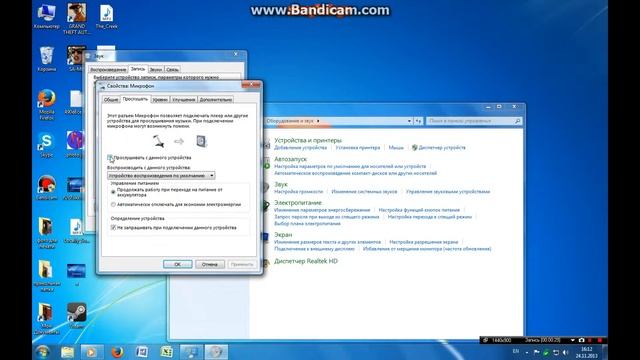Viewport: 640px width, 360px height.
Task: Open the Grand Theft Auto desktop shortcut
Action: click(x=77, y=18)
